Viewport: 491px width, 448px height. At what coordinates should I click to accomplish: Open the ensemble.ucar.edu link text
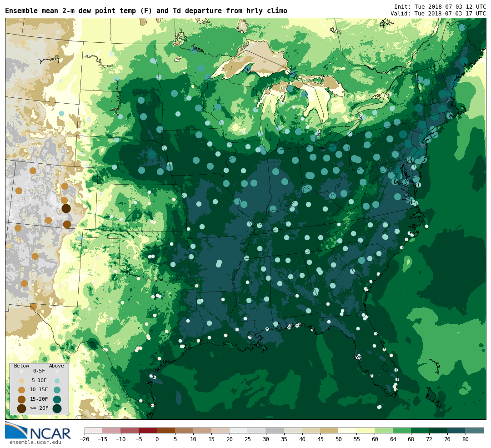[x=35, y=442]
